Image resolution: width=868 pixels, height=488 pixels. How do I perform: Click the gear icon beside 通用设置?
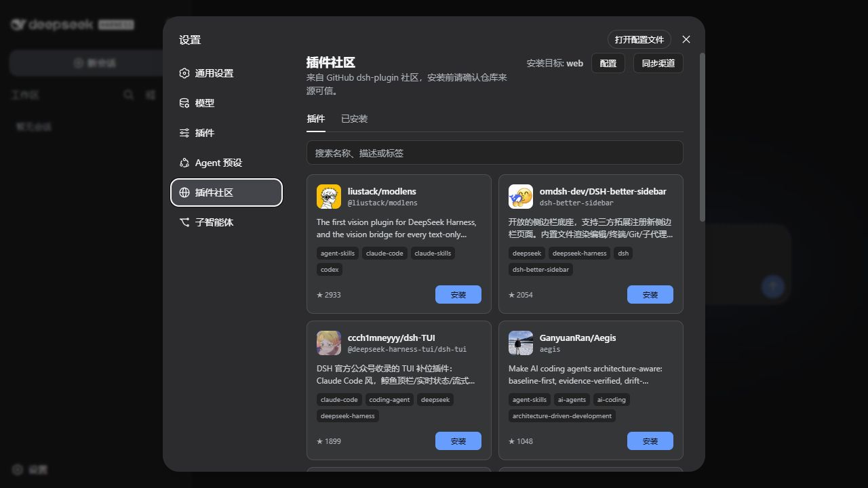[184, 73]
